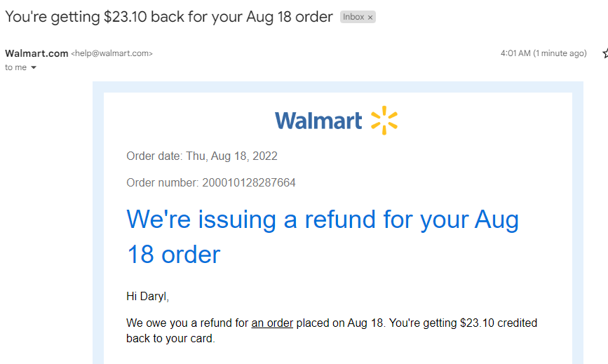The width and height of the screenshot is (608, 364).
Task: Remove the Inbox label with x
Action: (x=370, y=18)
